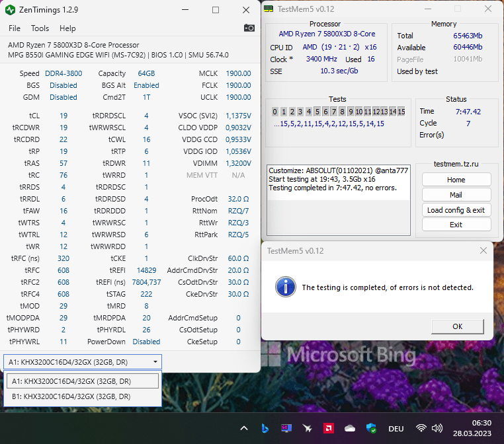The image size is (504, 444).
Task: Select A1: KHX3200C16D4/32GX list option
Action: click(83, 381)
